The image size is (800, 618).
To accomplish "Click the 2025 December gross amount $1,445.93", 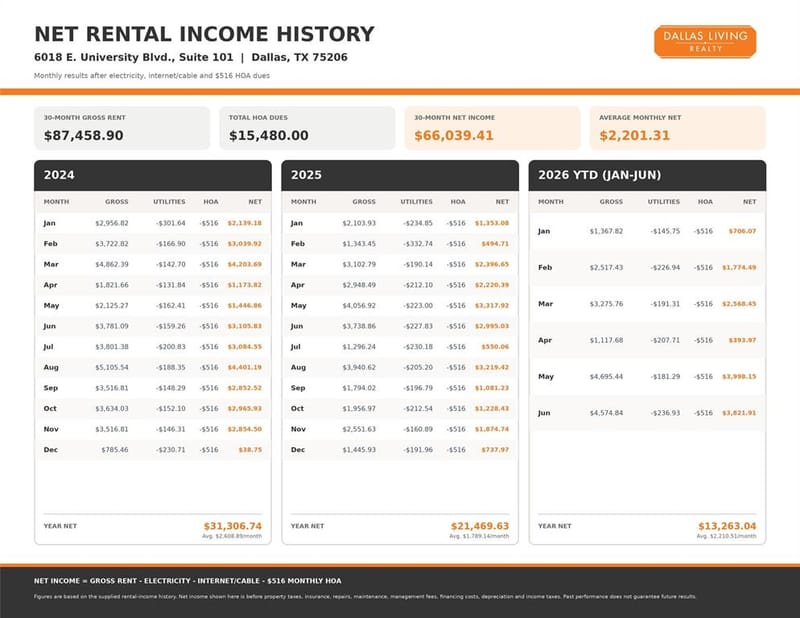I will coord(359,450).
